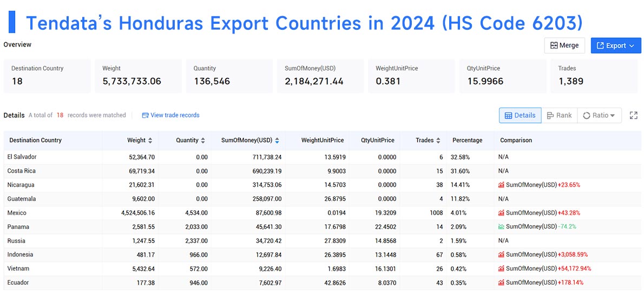This screenshot has height=295, width=644.
Task: Click the Panama comparison chart icon
Action: [x=501, y=227]
